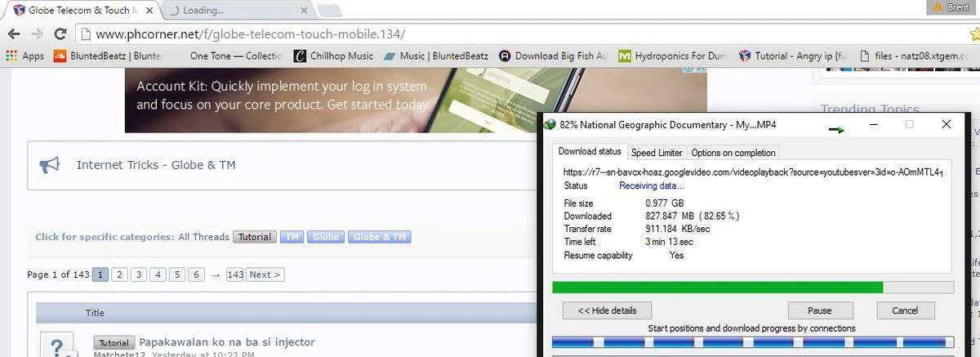Filter threads by Globe & TM category

[x=379, y=237]
